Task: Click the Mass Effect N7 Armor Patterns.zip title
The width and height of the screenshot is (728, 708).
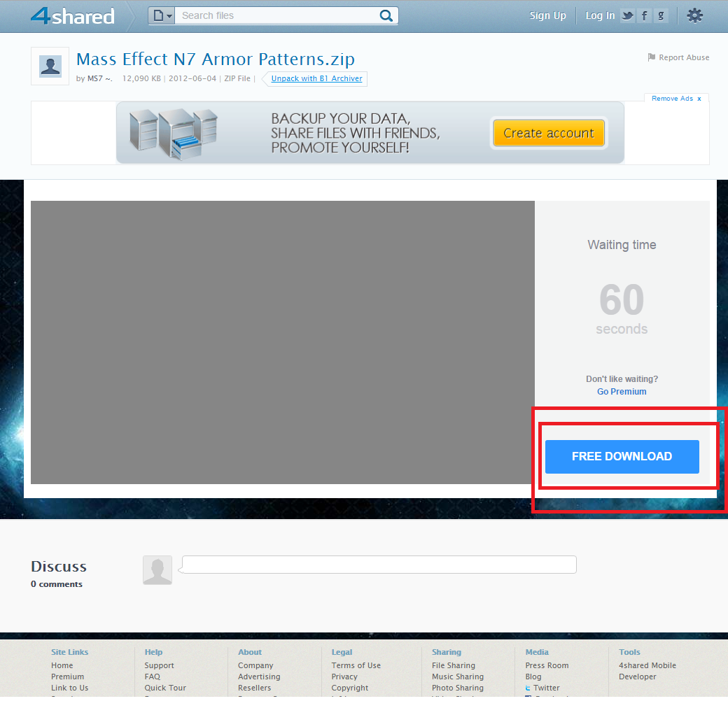Action: pyautogui.click(x=216, y=59)
